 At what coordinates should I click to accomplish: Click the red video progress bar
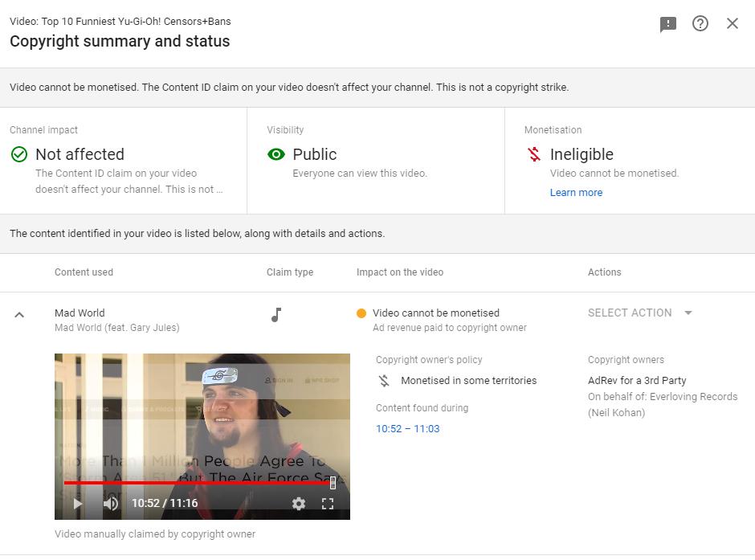pyautogui.click(x=198, y=483)
